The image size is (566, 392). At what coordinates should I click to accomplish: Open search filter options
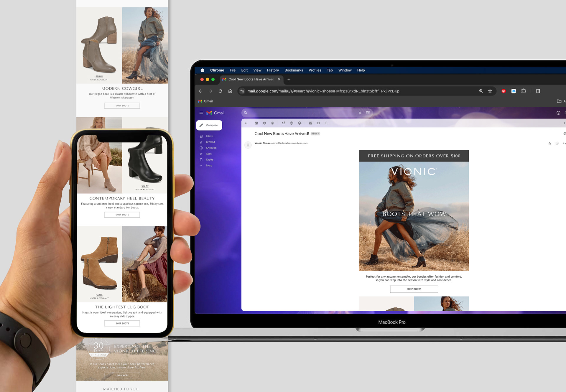click(368, 113)
